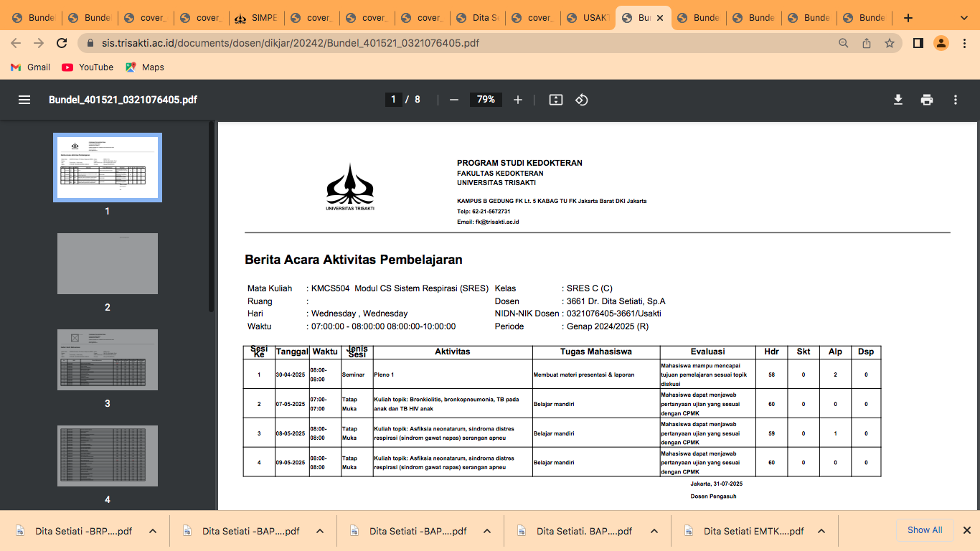This screenshot has height=551, width=980.
Task: Select the page 3 thumbnail
Action: pos(108,359)
